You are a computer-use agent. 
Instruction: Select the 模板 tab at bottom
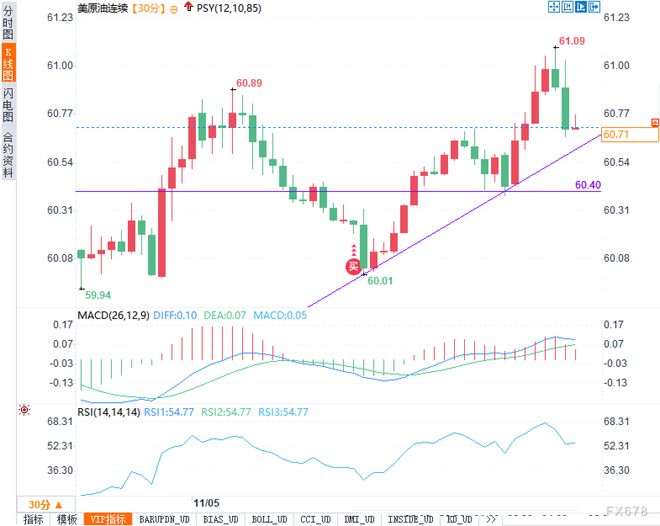pos(68,519)
